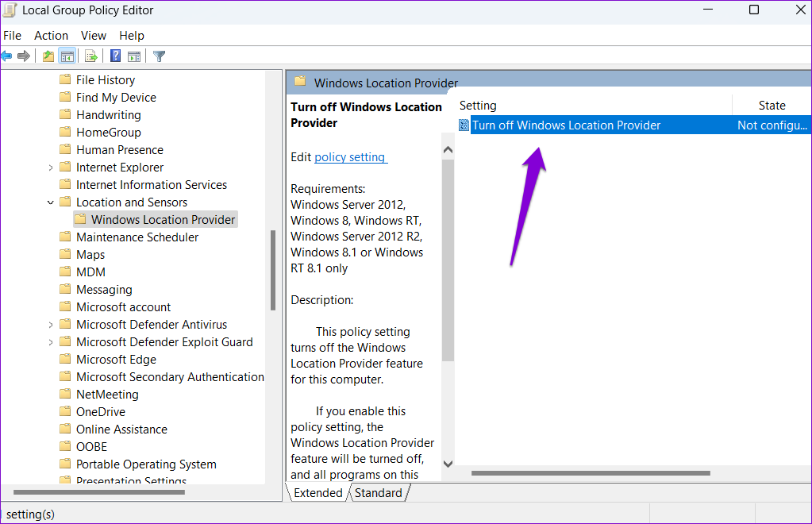Select Messaging in the tree
812x524 pixels.
104,290
